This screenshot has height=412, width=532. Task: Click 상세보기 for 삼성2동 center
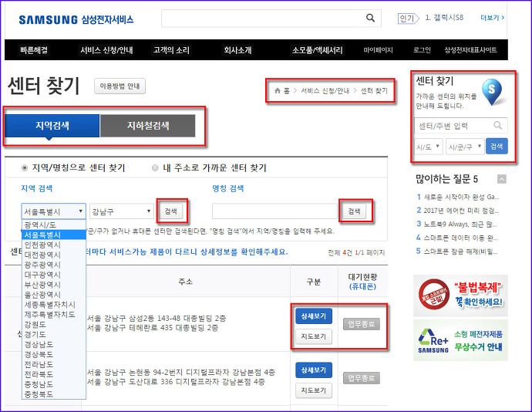tap(314, 316)
